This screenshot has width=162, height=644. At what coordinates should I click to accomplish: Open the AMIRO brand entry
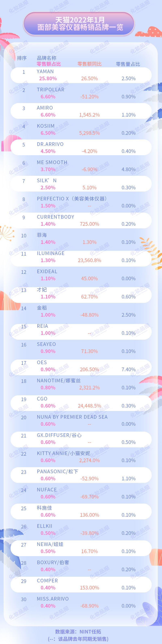point(45,108)
